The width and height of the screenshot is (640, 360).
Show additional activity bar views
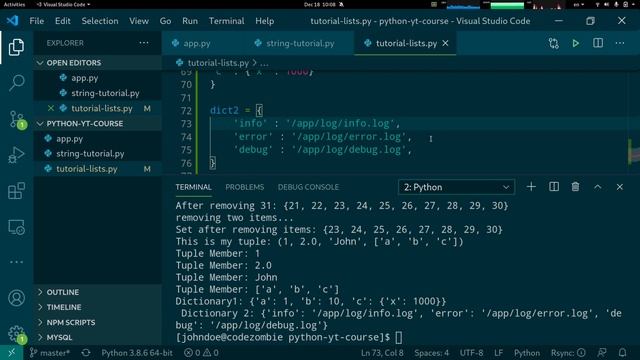pos(16,262)
